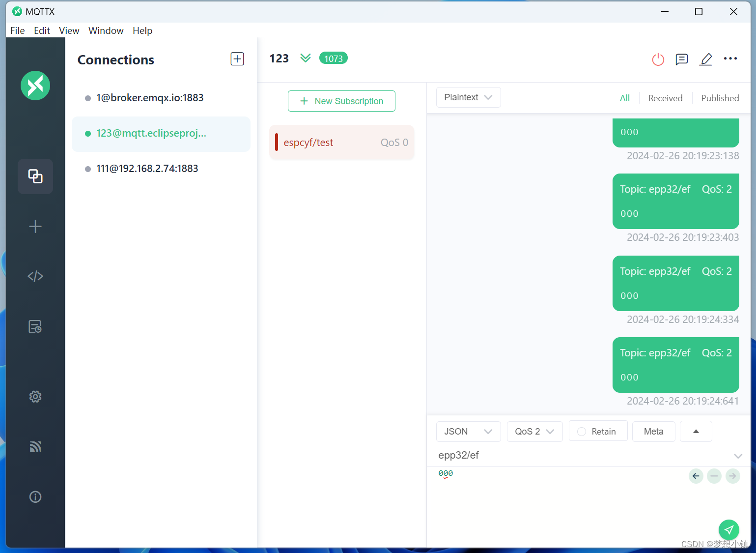Expand topic history chevron beside epp32/ef

[738, 456]
